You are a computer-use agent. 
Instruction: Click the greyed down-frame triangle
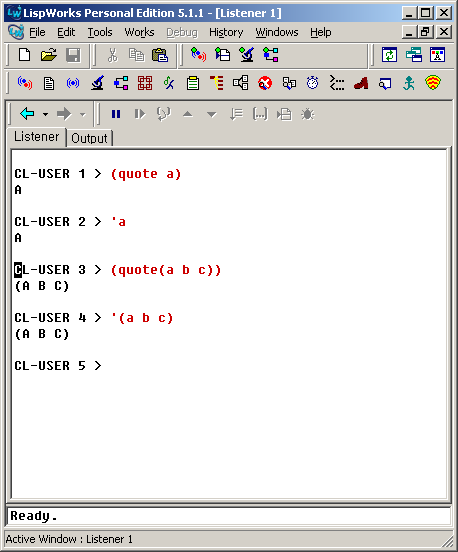pos(212,114)
